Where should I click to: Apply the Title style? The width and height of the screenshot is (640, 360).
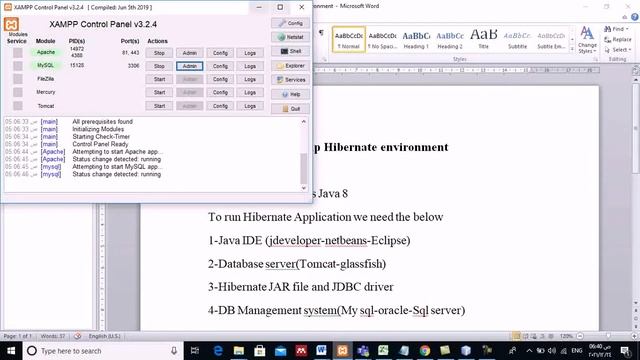pos(484,39)
